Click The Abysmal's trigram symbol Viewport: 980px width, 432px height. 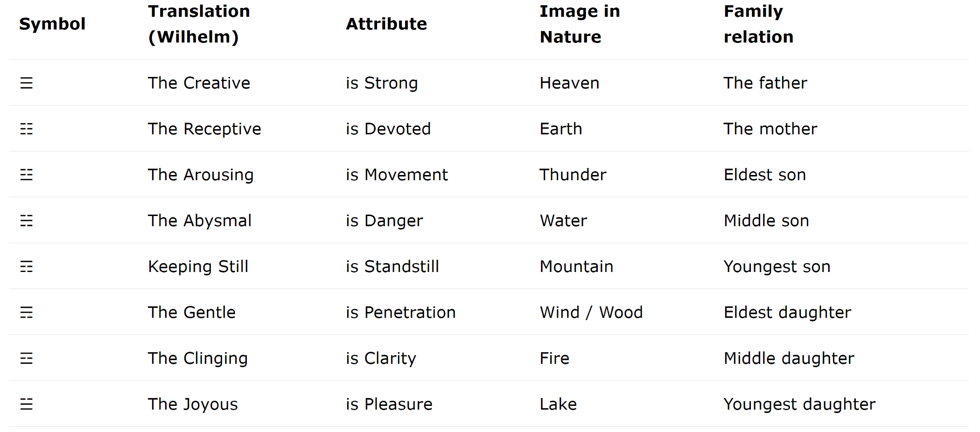[27, 221]
